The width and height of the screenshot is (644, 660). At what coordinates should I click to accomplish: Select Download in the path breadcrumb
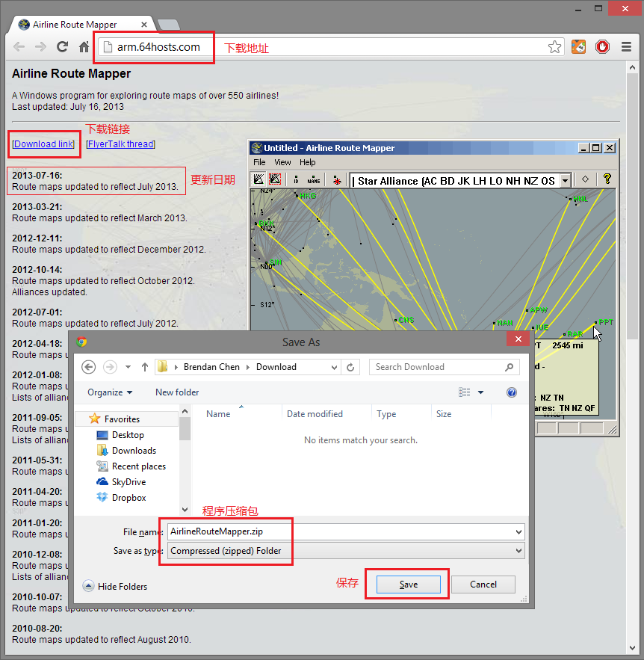276,367
